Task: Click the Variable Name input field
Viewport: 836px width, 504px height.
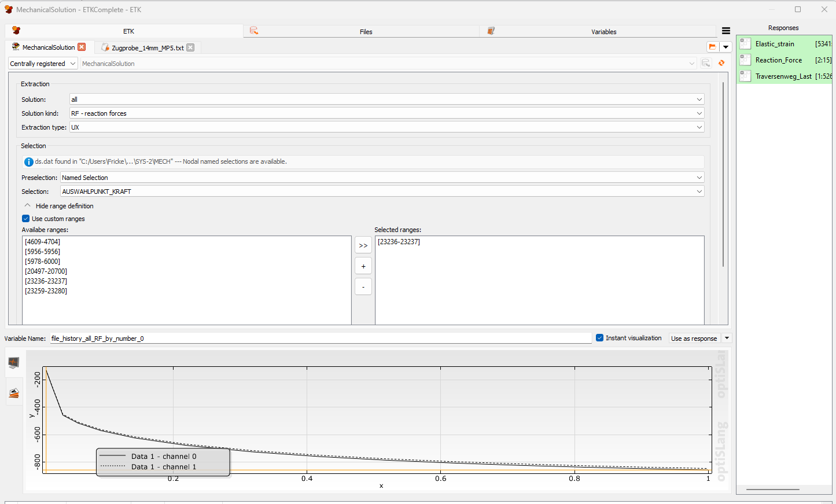Action: coord(321,339)
